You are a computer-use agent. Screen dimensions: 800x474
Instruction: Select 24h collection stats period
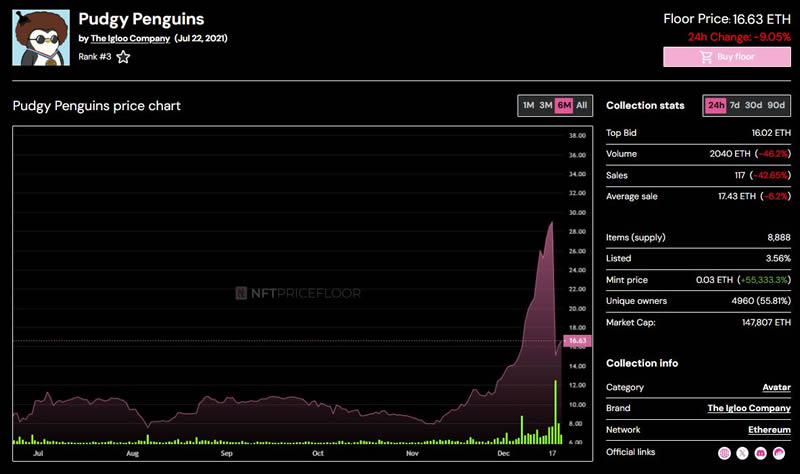click(715, 105)
